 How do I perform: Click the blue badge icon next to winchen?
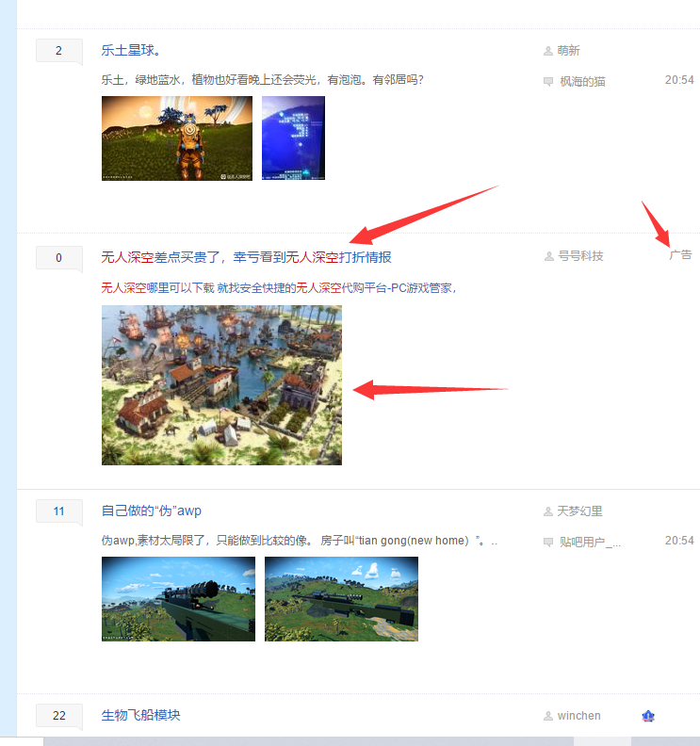pyautogui.click(x=648, y=716)
